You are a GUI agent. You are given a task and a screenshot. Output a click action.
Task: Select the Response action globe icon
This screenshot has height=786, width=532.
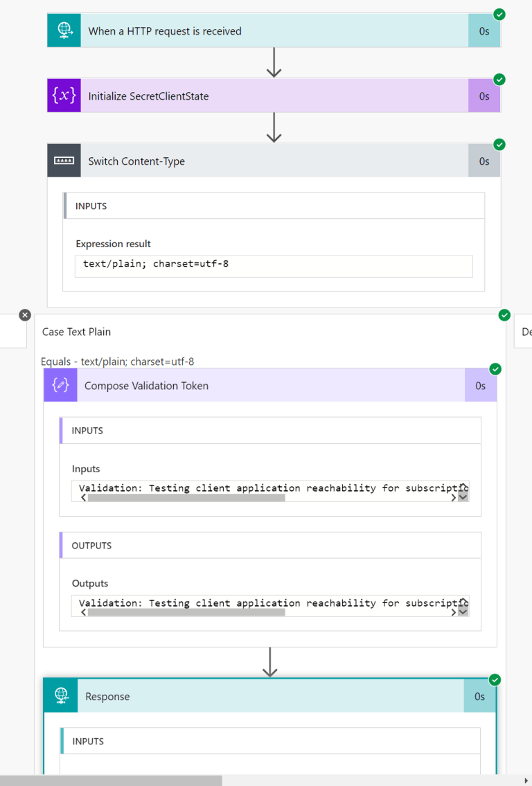click(x=60, y=696)
